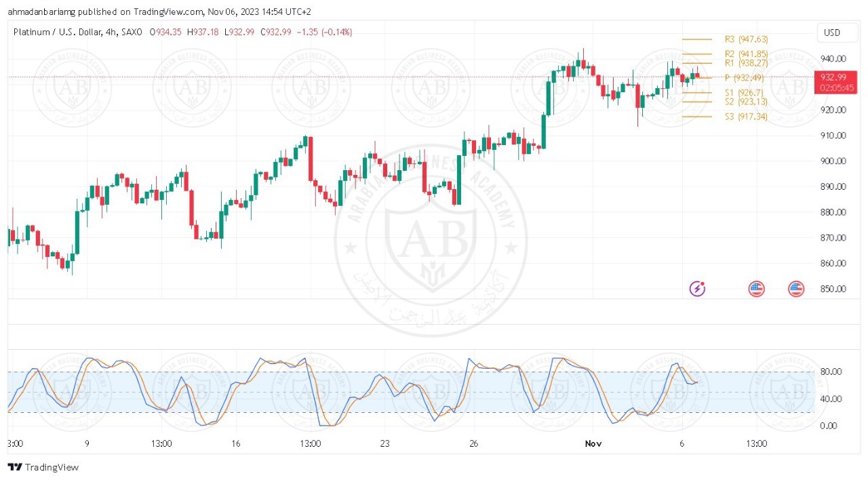868x480 pixels.
Task: Click the 900.00 price axis label
Action: (833, 161)
